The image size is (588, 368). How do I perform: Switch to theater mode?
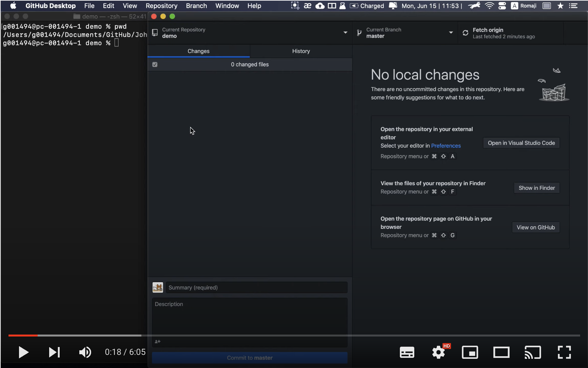(501, 352)
